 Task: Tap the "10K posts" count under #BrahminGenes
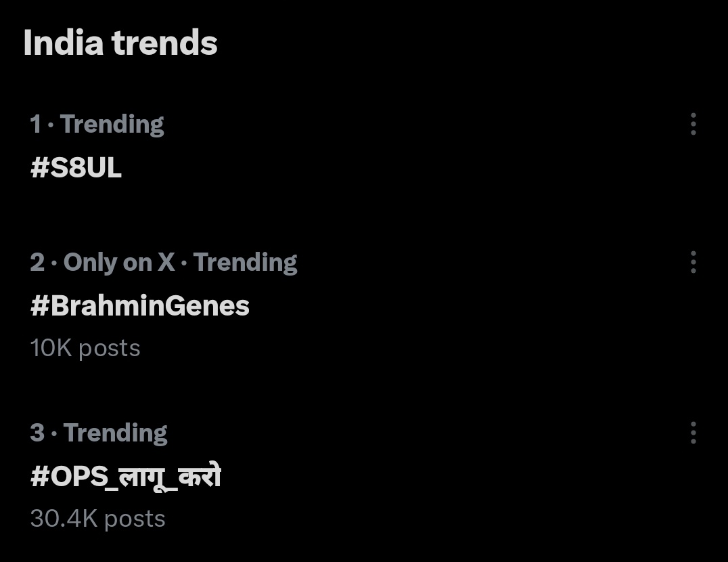tap(85, 348)
